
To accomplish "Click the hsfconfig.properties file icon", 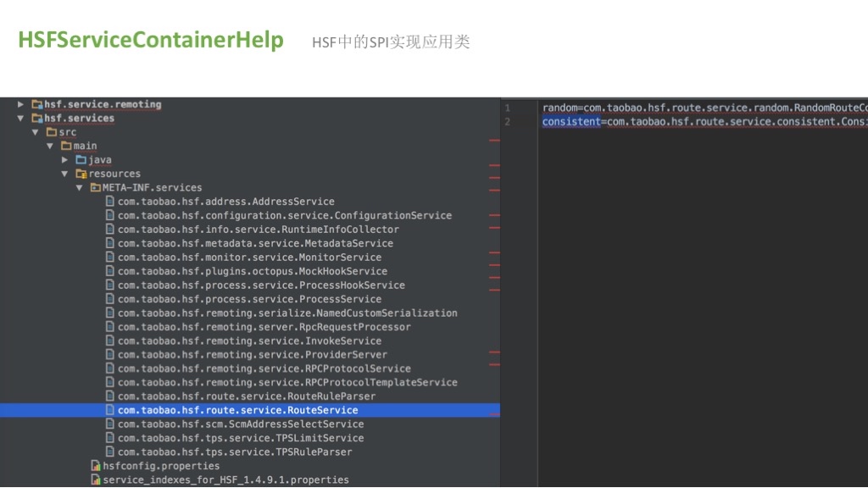I will (x=96, y=466).
